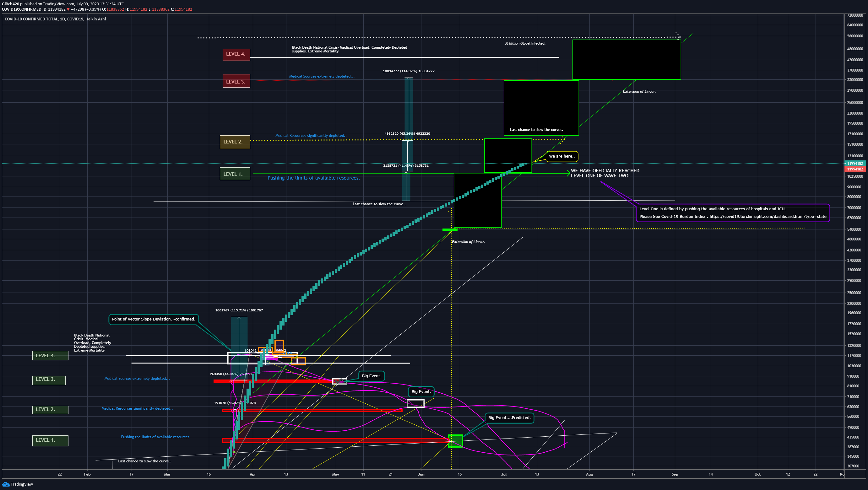
Task: Click the '4932320 (45.26%)' measurement label
Action: click(x=407, y=134)
